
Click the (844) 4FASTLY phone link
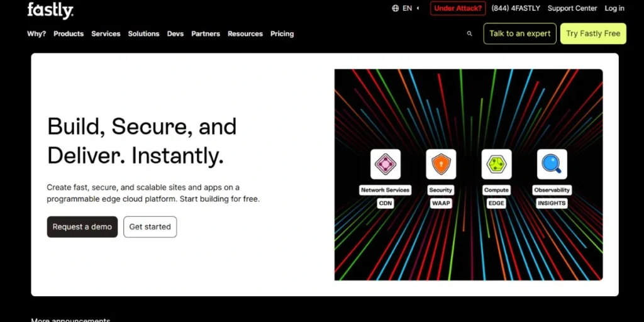(516, 8)
